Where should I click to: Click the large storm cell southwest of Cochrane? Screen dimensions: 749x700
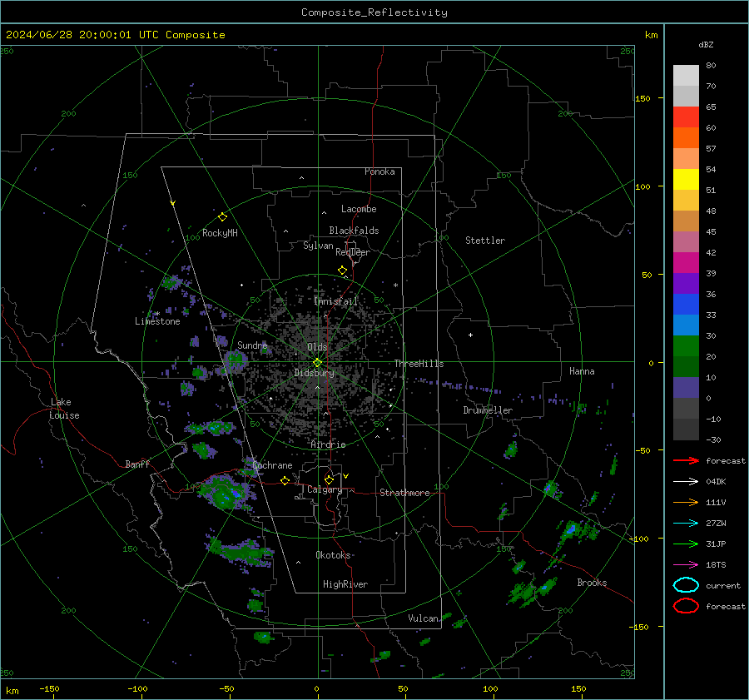pos(225,492)
